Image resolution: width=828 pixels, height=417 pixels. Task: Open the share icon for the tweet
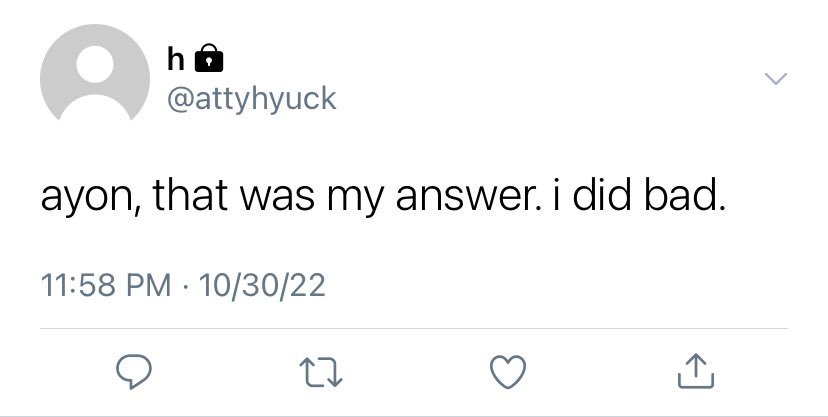pyautogui.click(x=696, y=371)
